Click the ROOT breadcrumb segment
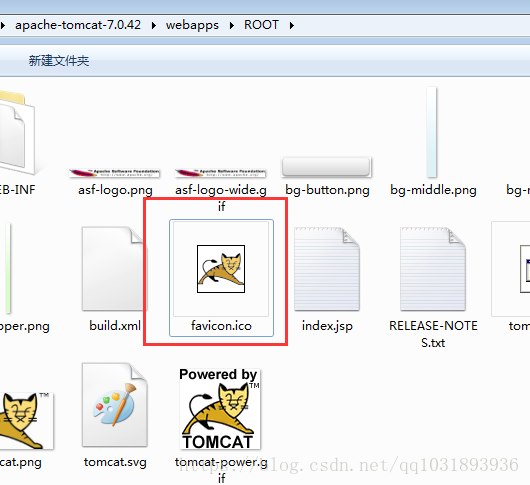 point(261,25)
